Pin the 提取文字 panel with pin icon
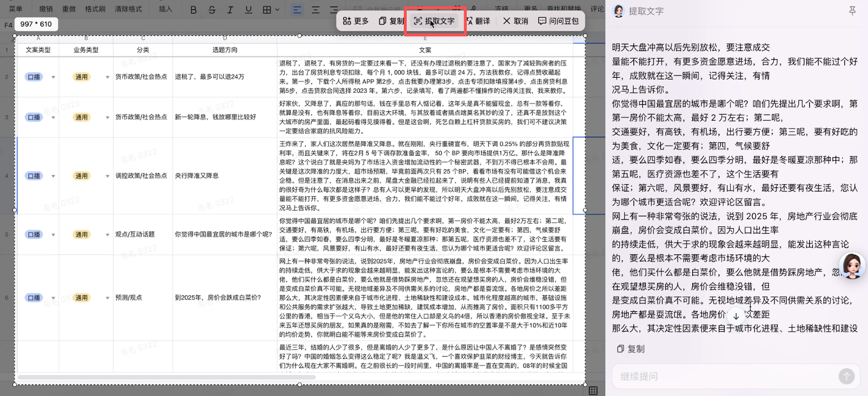Screen dimensions: 868x396 [x=852, y=11]
